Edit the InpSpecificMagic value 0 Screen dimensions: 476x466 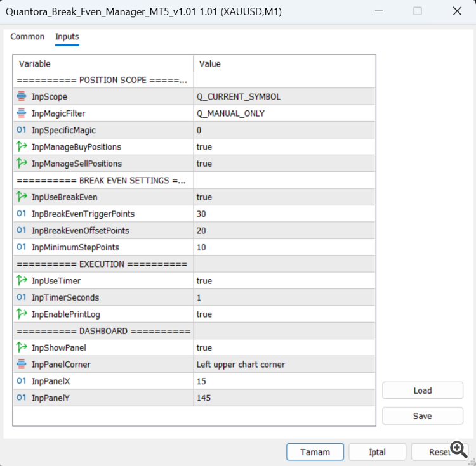click(x=284, y=130)
